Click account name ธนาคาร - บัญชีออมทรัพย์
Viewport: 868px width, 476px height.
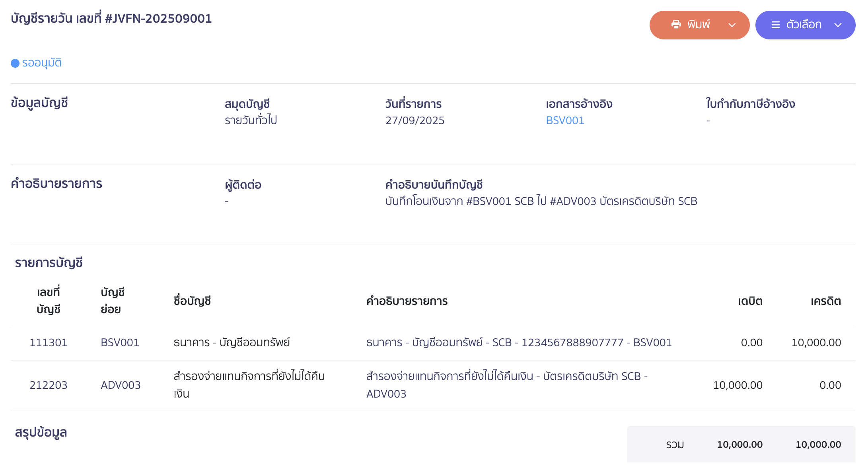point(232,343)
